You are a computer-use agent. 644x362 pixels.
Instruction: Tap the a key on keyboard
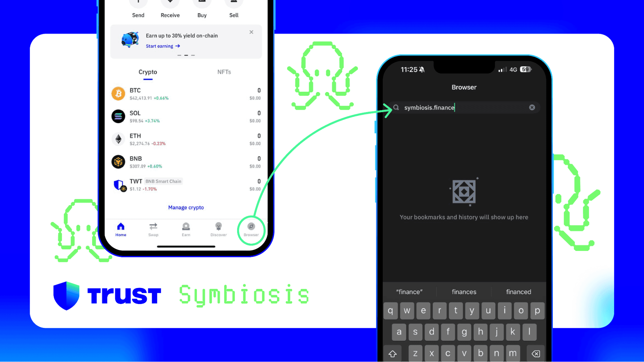[399, 332]
